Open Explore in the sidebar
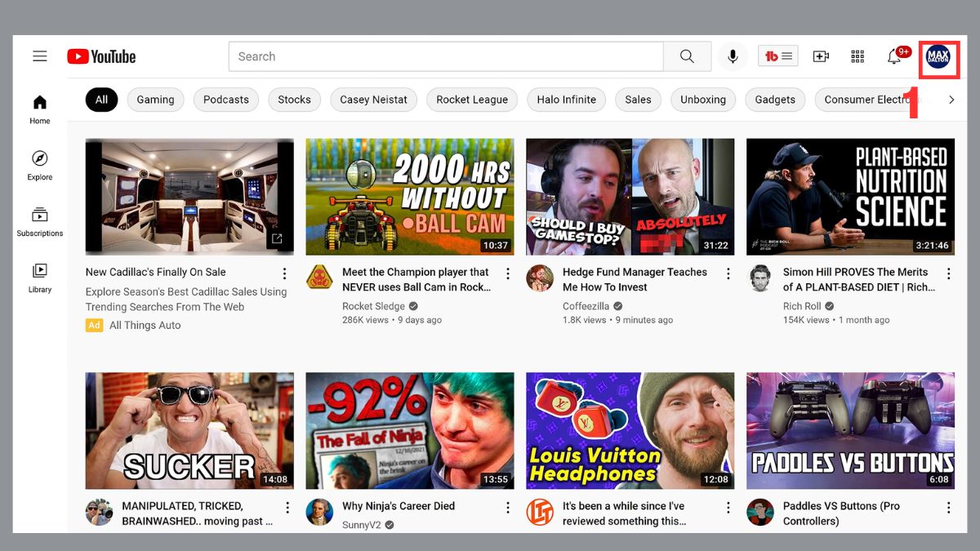 tap(40, 166)
